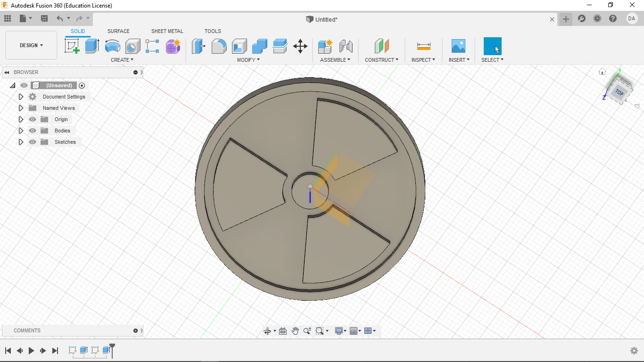Open the ASSEMBLE dropdown menu

point(335,60)
